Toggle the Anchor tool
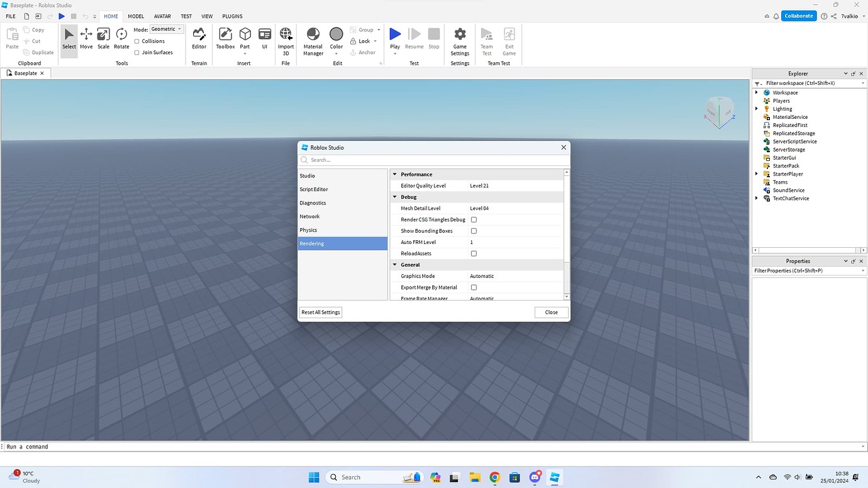 pos(364,52)
